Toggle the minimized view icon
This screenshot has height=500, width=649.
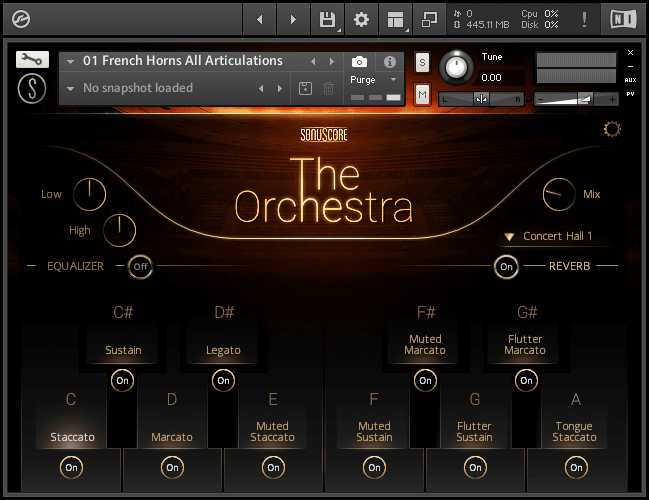[x=429, y=19]
